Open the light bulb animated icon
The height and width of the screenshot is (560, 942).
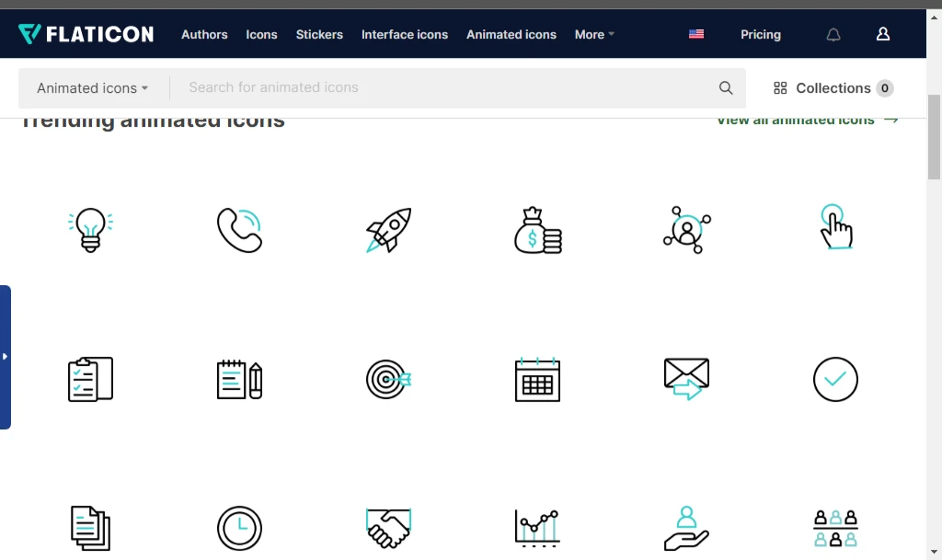pyautogui.click(x=91, y=230)
